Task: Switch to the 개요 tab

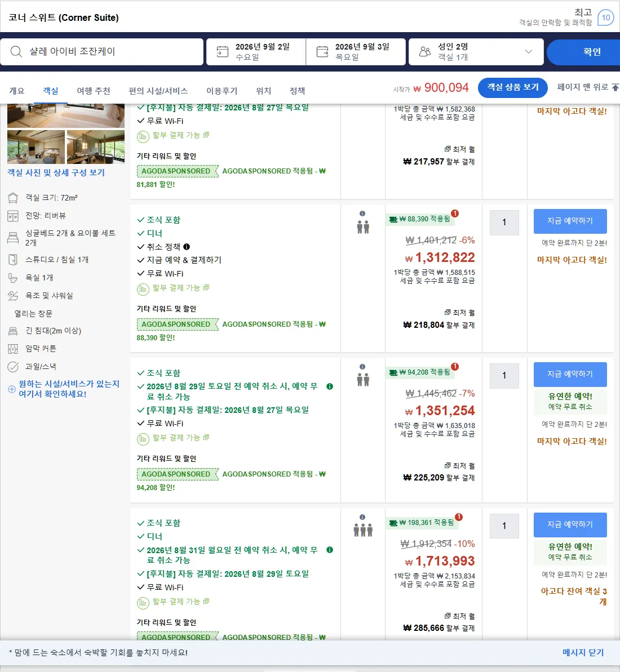Action: click(17, 91)
